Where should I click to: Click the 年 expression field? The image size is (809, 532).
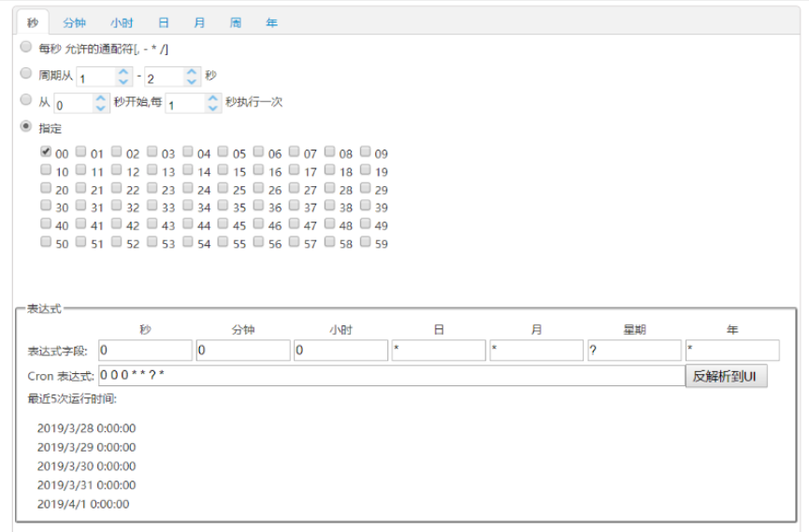[732, 351]
